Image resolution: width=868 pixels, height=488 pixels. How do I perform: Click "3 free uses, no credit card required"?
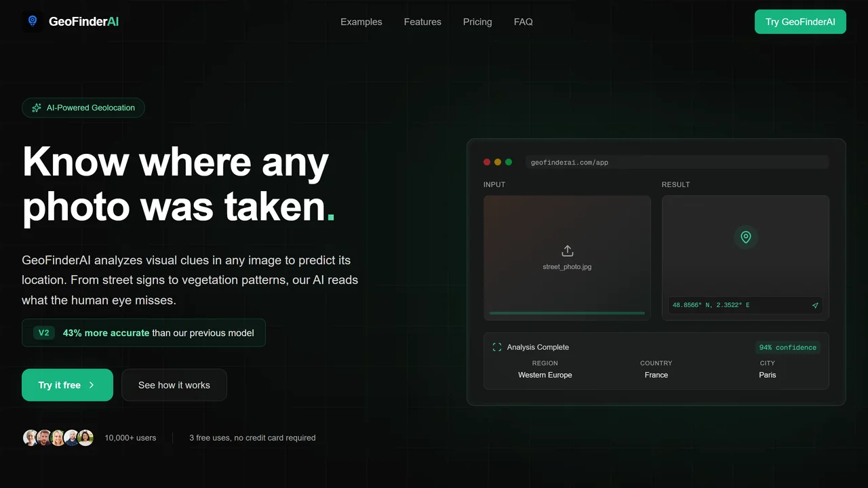pyautogui.click(x=252, y=438)
